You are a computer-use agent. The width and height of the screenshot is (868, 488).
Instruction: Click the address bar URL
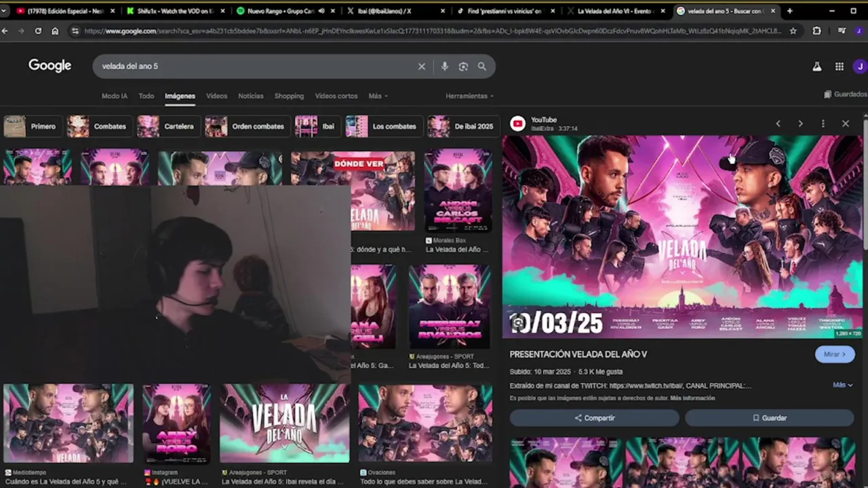433,30
